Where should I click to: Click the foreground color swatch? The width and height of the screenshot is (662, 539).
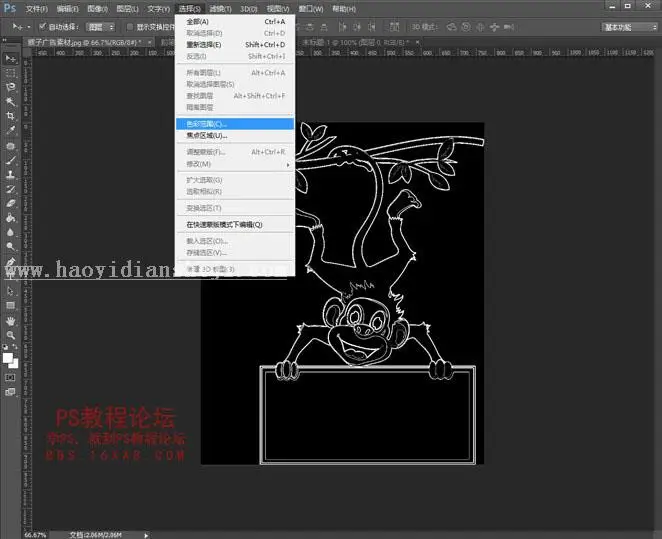7,358
